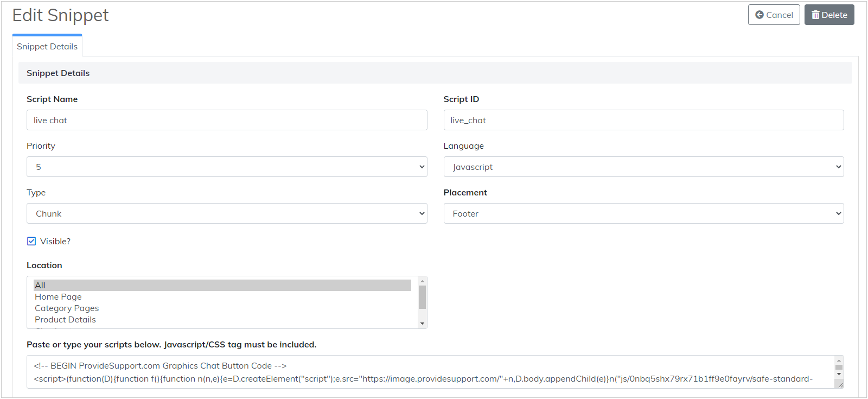Click the Script Name input field
The image size is (868, 399).
[x=227, y=120]
